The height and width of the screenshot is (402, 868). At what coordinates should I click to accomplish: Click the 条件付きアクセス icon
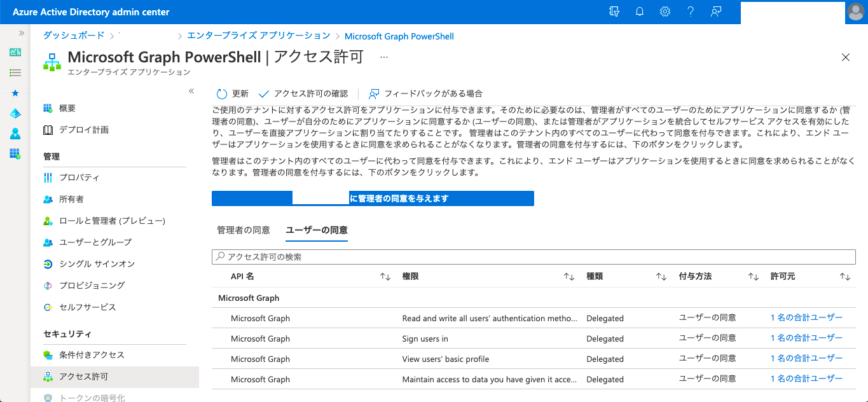48,355
